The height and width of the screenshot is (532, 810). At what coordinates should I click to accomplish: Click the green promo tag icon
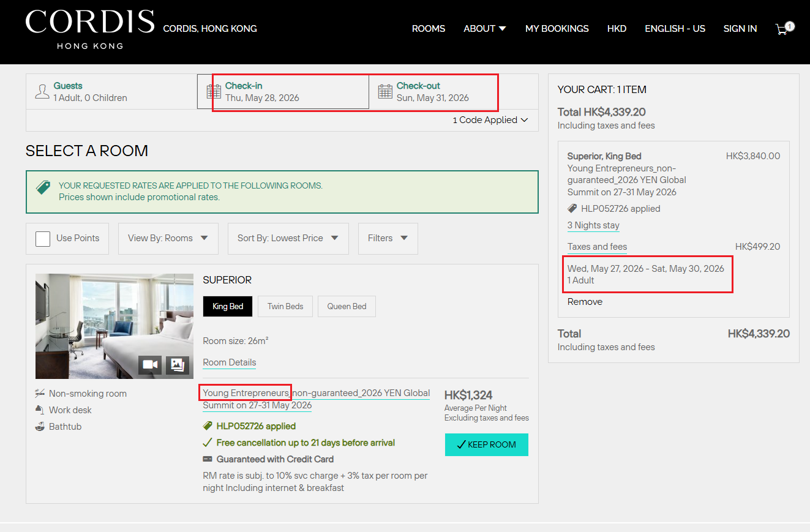pyautogui.click(x=43, y=188)
